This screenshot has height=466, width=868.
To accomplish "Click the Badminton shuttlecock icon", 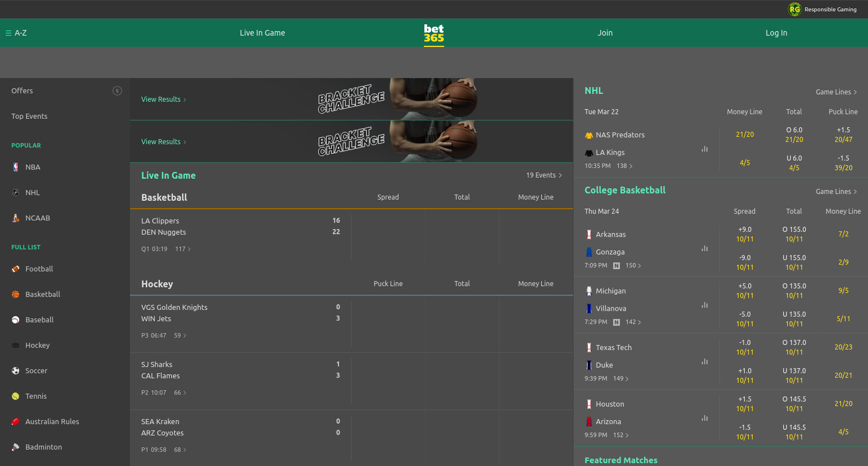I will tap(16, 447).
